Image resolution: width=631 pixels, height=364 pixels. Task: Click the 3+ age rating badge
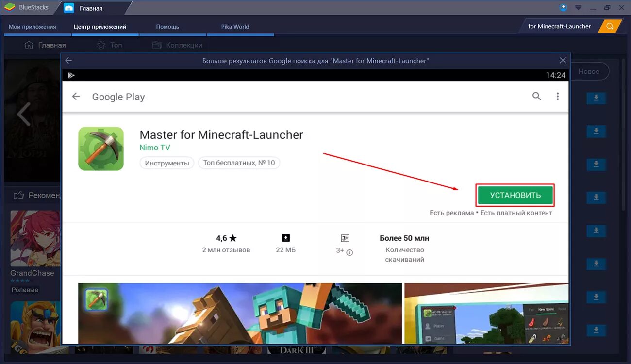click(x=345, y=238)
